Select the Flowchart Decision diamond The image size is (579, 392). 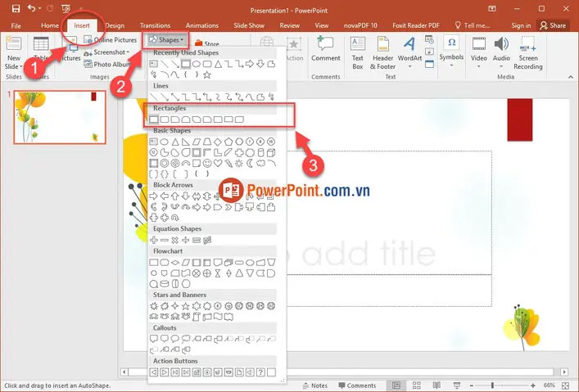pos(175,263)
